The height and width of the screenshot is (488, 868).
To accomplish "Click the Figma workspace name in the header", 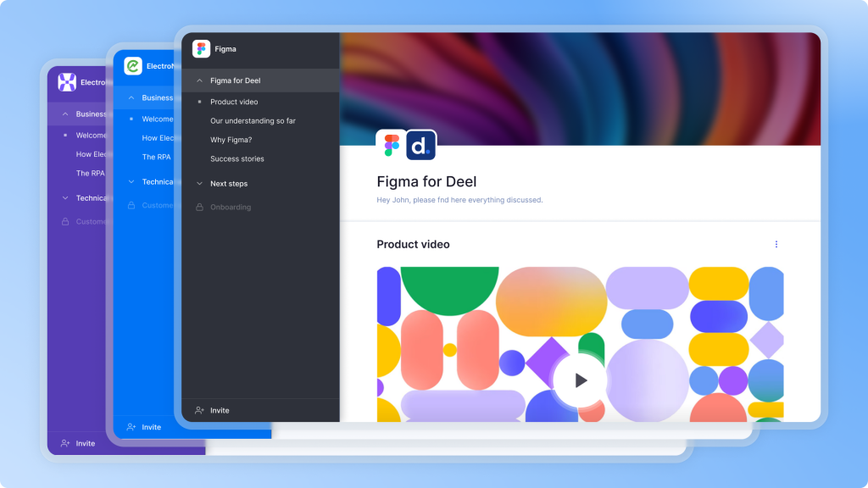I will point(225,48).
